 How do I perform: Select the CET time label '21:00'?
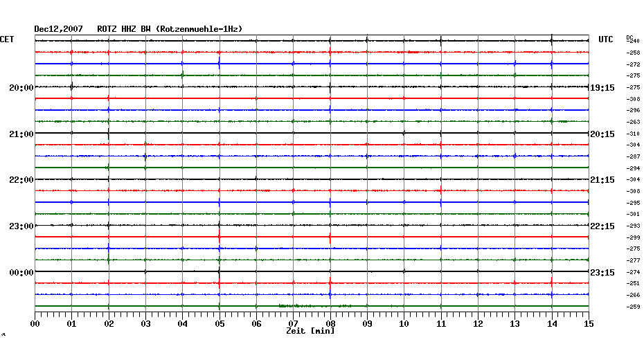[21, 134]
